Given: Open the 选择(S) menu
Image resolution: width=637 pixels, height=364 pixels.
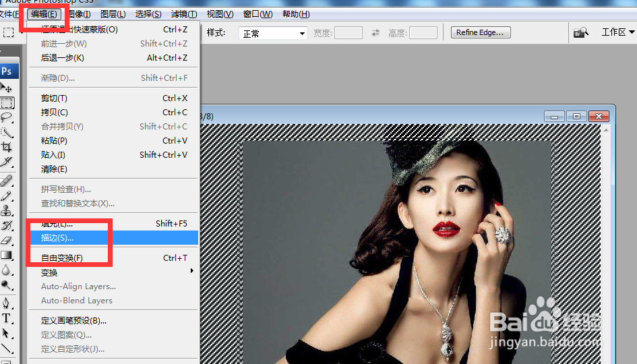Looking at the screenshot, I should [x=148, y=14].
